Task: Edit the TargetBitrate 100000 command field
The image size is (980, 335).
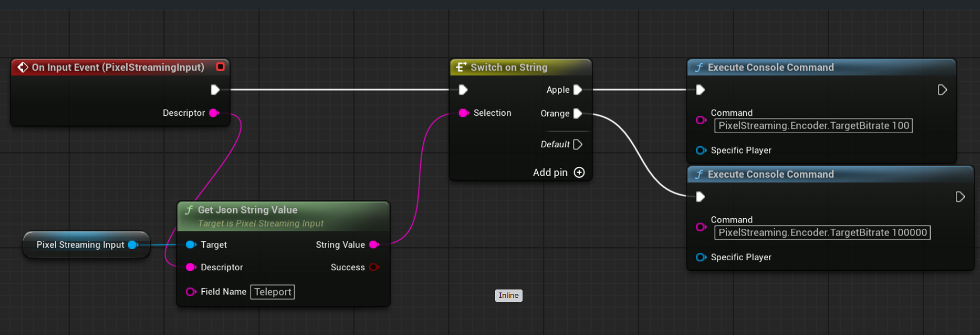Action: point(822,233)
